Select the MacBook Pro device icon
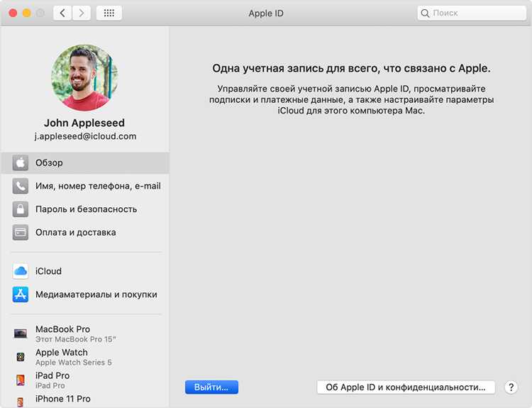532x408 pixels. (21, 333)
